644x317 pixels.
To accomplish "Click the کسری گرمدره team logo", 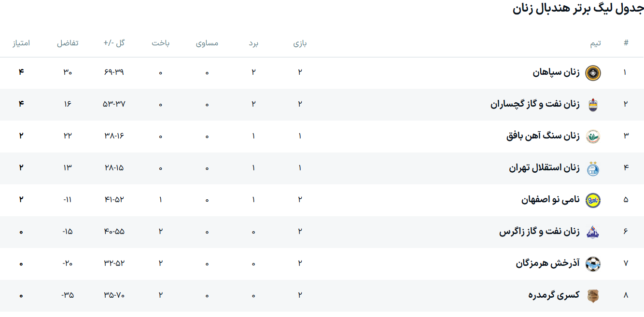I will tap(593, 296).
